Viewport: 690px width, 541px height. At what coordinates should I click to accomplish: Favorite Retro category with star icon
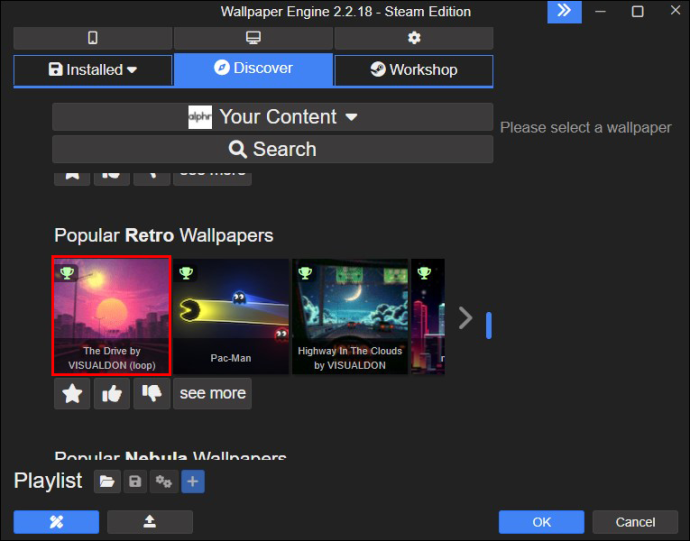pyautogui.click(x=72, y=394)
